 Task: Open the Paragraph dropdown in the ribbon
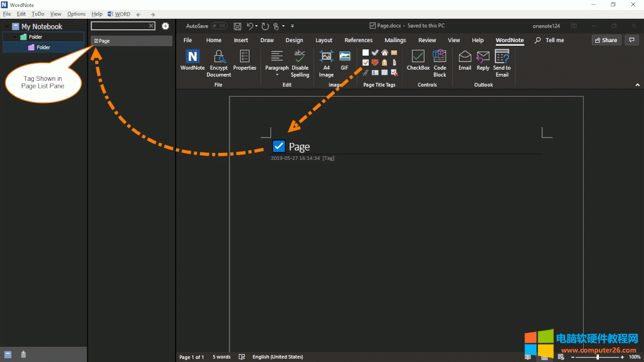[277, 63]
